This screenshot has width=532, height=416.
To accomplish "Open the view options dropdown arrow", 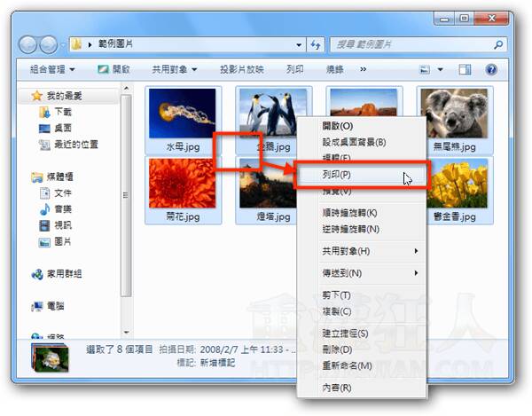I will 440,69.
